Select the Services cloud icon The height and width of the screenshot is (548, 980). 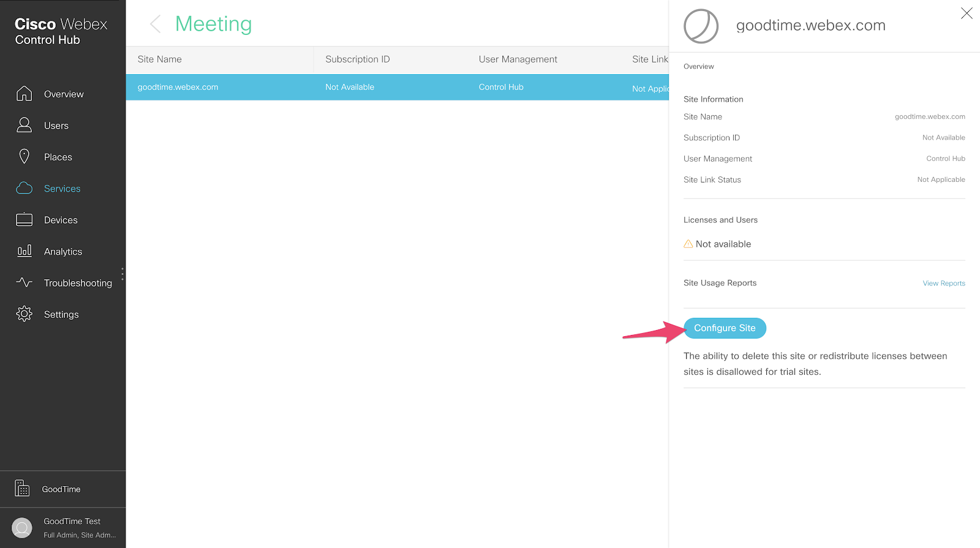coord(24,188)
